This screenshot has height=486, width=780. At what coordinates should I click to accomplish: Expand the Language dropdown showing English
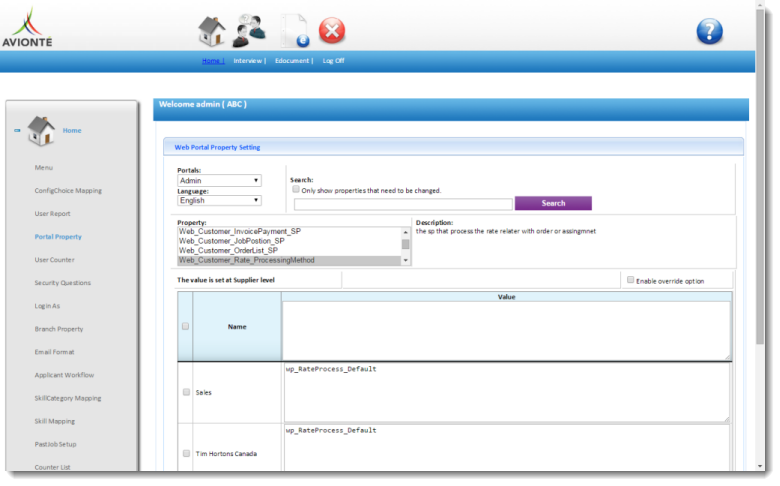pos(219,200)
